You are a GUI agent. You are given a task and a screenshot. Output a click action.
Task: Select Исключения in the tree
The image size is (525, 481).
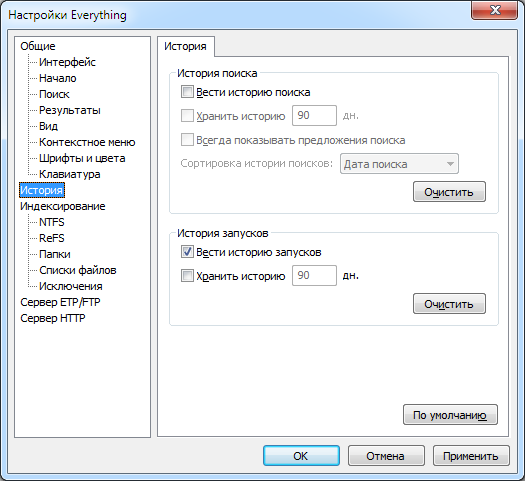point(71,286)
